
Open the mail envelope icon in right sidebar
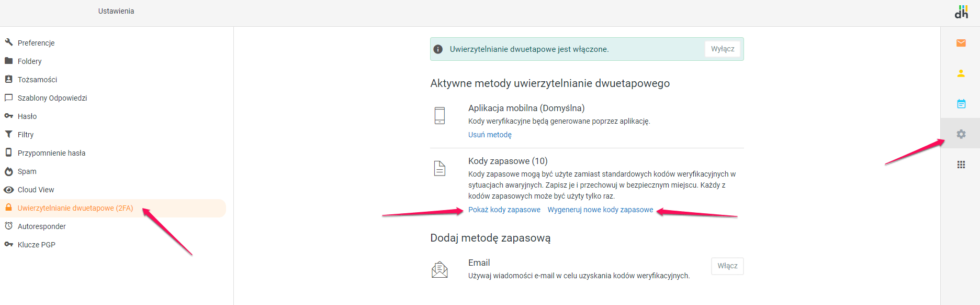(x=961, y=43)
